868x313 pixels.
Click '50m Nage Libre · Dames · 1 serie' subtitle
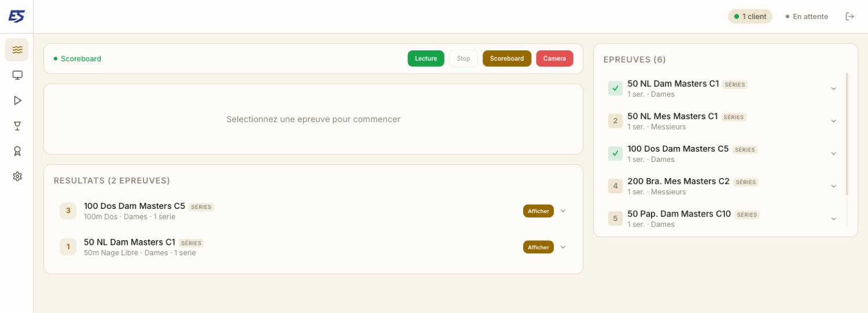point(140,253)
